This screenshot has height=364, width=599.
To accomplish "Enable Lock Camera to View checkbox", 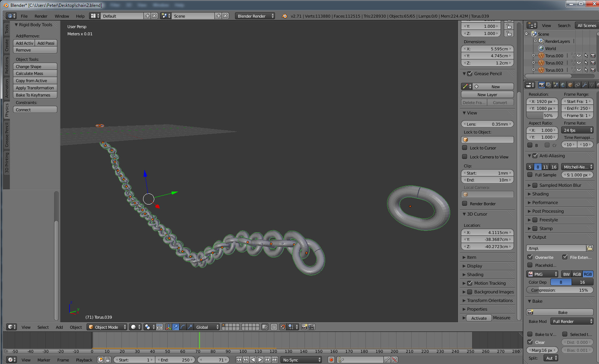I will coord(465,157).
